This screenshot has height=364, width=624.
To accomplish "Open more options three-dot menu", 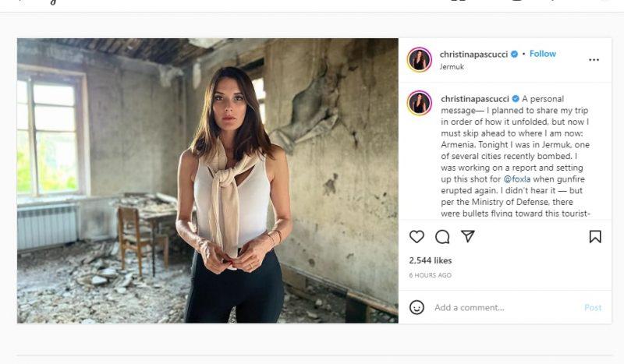I will pos(594,59).
